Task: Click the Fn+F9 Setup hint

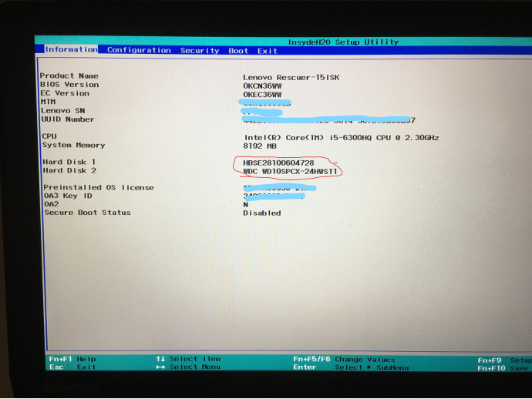Action: click(504, 360)
